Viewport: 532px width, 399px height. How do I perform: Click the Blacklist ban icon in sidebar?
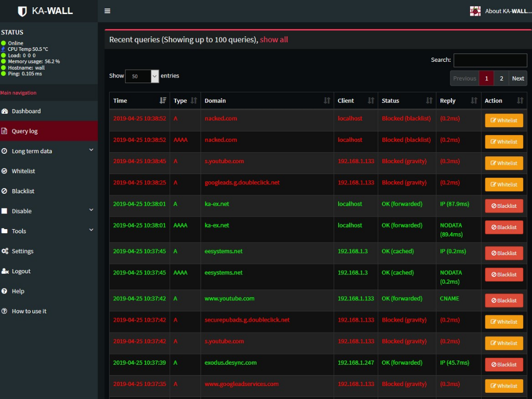click(4, 191)
